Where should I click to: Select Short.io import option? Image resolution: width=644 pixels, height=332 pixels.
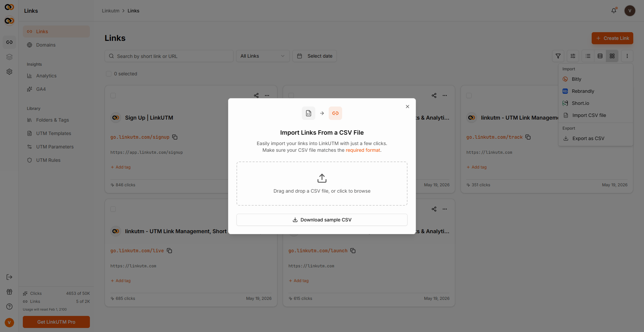coord(596,103)
